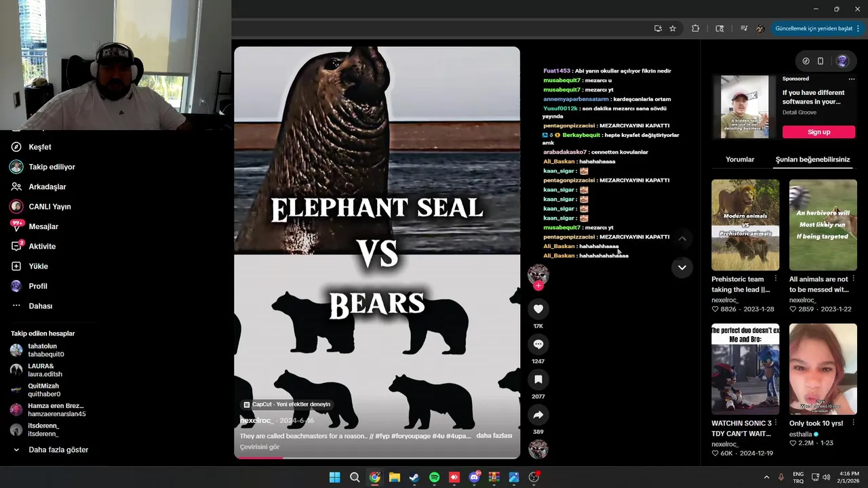The width and height of the screenshot is (868, 488).
Task: Open CapCut Yeni efektler deneyin tag
Action: [x=287, y=405]
